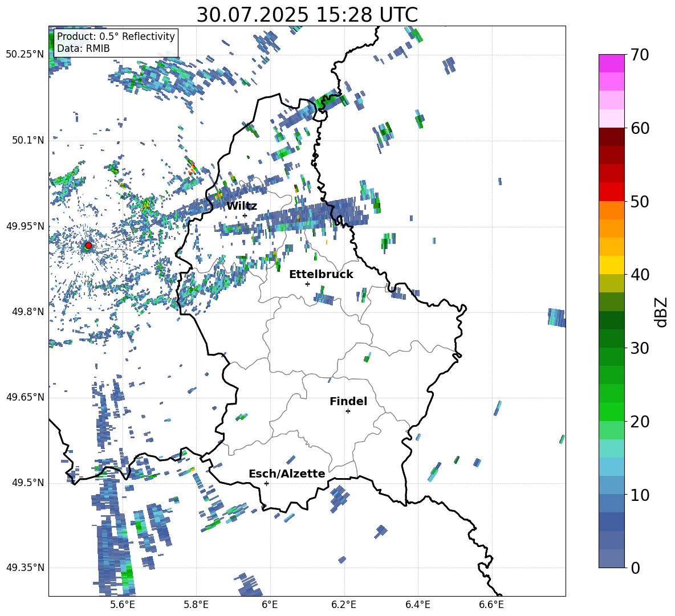Click the Findel station label
Viewport: 675px width, 616px height.
(x=348, y=401)
